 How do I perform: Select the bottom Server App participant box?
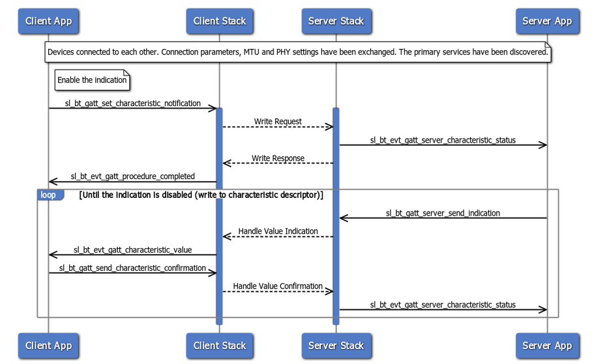pos(547,345)
